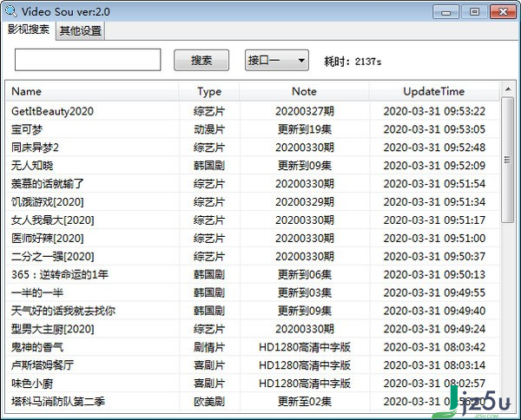Click the 2020-03-31 09:53:22 timestamp
Screen dimensions: 521x420
click(x=434, y=111)
